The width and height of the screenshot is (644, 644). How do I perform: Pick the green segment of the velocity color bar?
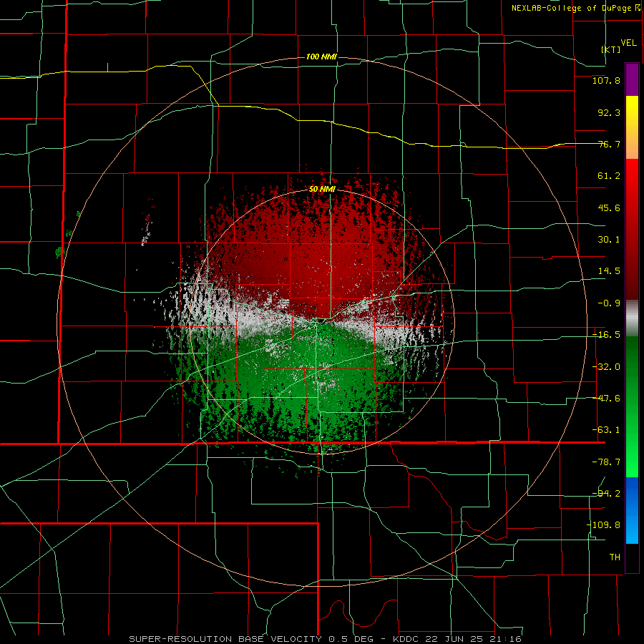point(632,406)
